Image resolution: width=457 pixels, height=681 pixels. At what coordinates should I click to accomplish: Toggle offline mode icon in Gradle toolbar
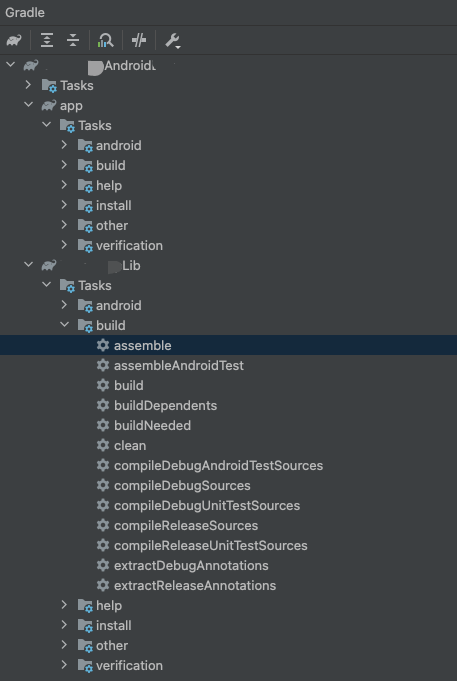pos(139,40)
